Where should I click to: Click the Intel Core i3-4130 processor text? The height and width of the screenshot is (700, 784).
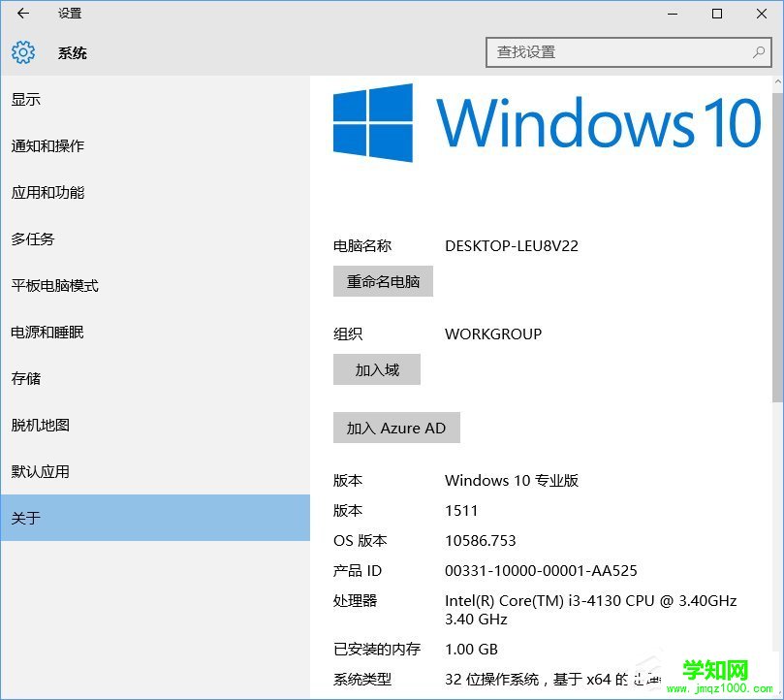591,610
